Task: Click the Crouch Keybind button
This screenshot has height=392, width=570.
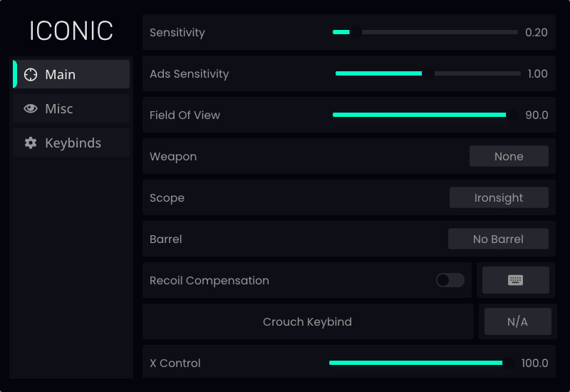Action: point(308,321)
